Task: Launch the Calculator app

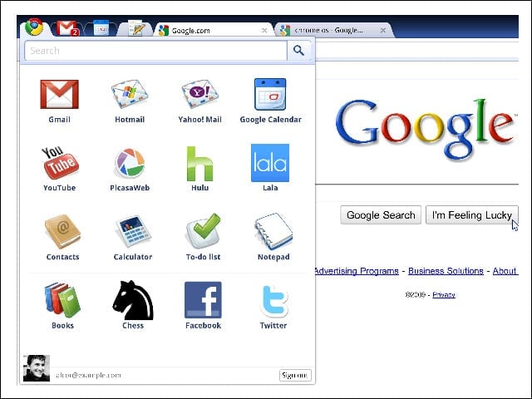Action: tap(133, 231)
